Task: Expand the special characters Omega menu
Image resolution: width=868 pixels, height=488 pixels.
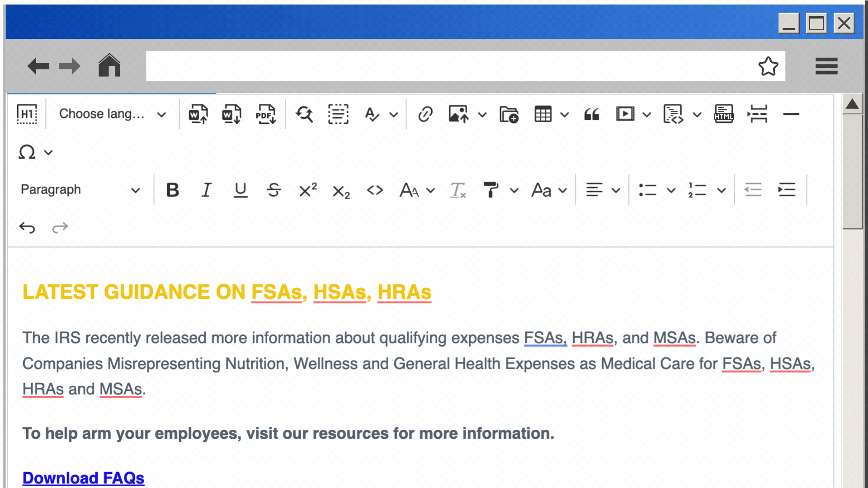Action: (48, 153)
